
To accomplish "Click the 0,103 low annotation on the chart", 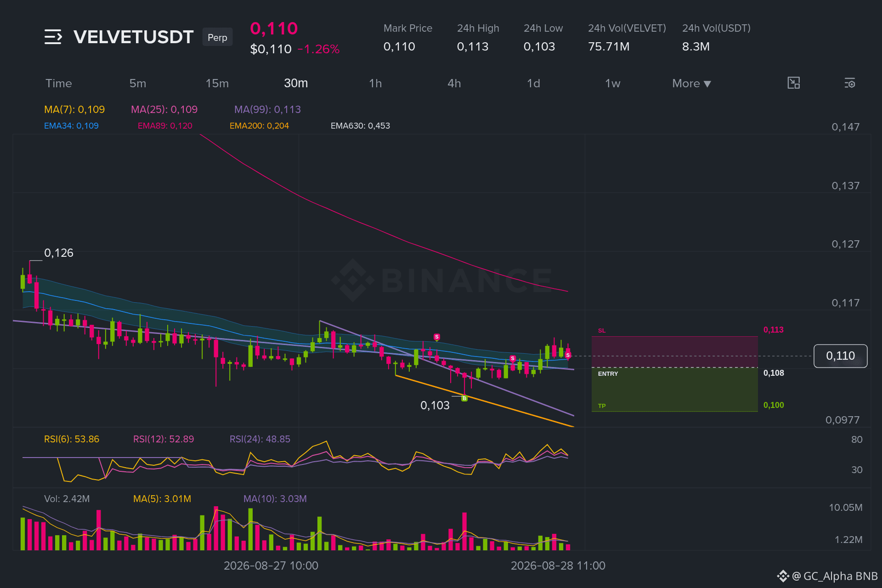I will pos(435,405).
